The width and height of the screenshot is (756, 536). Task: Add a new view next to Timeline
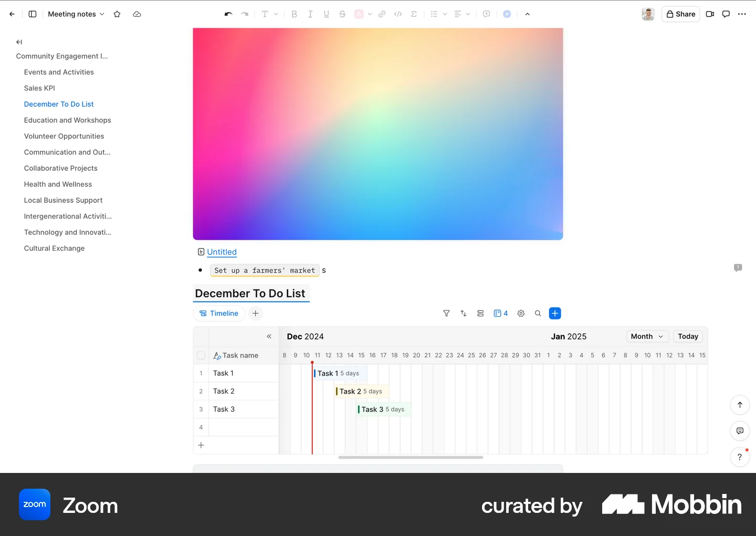click(256, 313)
